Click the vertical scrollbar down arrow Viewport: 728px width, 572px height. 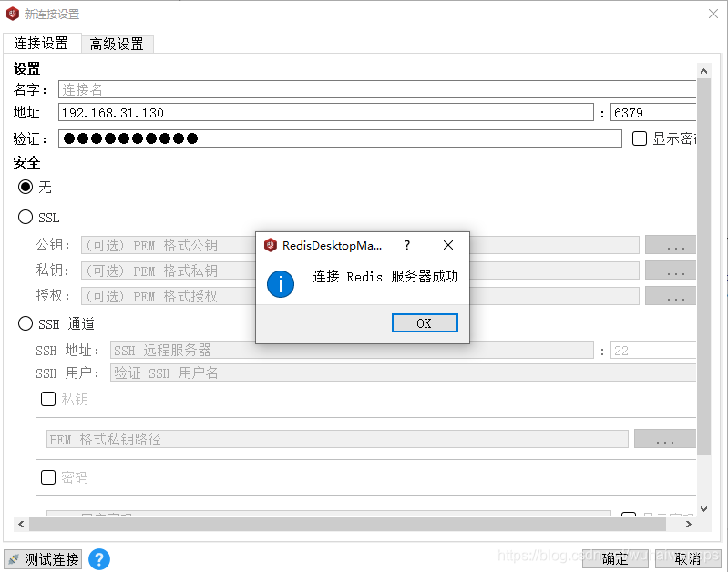[704, 509]
